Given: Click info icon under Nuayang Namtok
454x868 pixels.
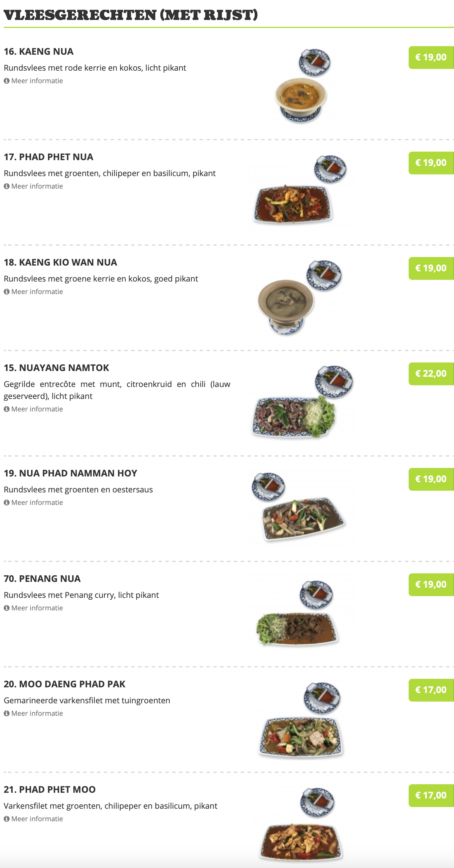Looking at the screenshot, I should (6, 409).
